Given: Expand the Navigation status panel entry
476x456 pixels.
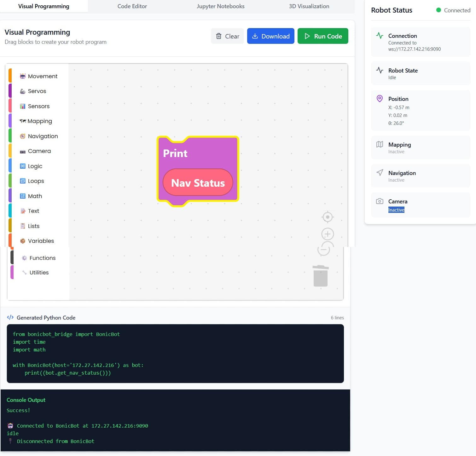Looking at the screenshot, I should coord(421,176).
